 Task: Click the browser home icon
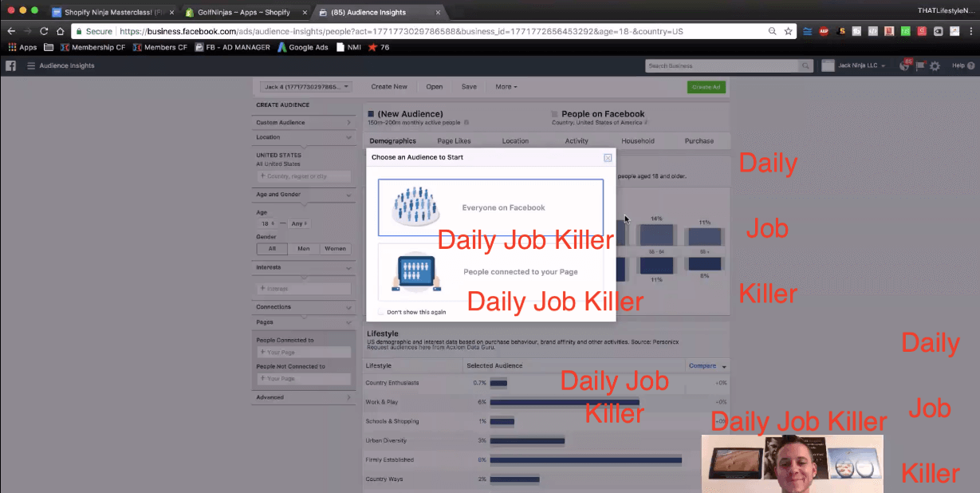(60, 31)
